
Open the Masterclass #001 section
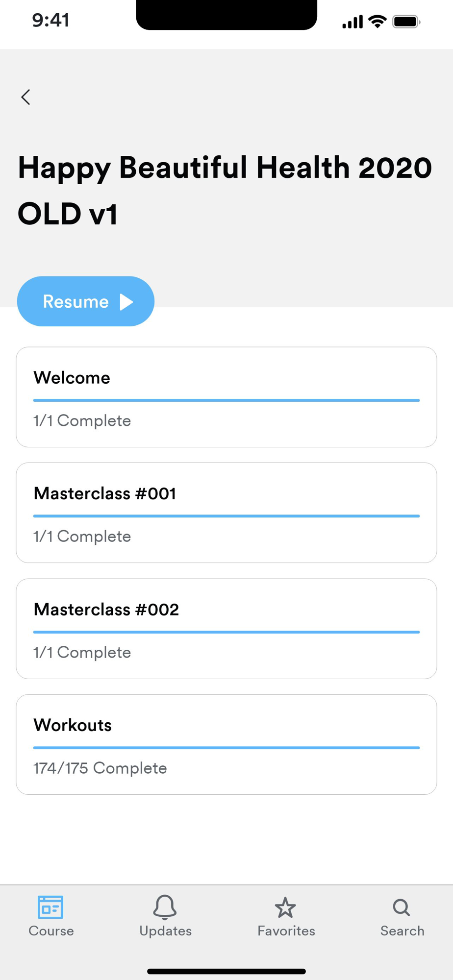(105, 493)
